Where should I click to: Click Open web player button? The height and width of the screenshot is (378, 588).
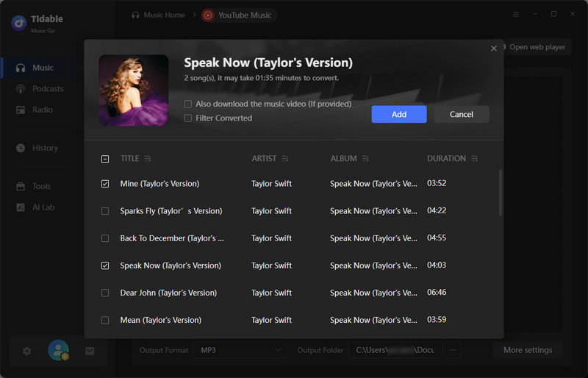click(x=537, y=47)
